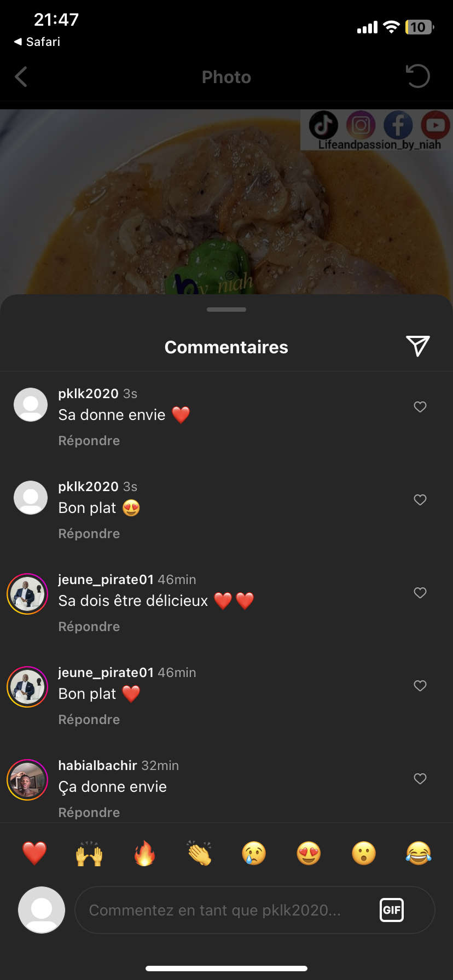Image resolution: width=453 pixels, height=980 pixels.
Task: Open jeune_pirate01's profile picture story
Action: coord(27,594)
